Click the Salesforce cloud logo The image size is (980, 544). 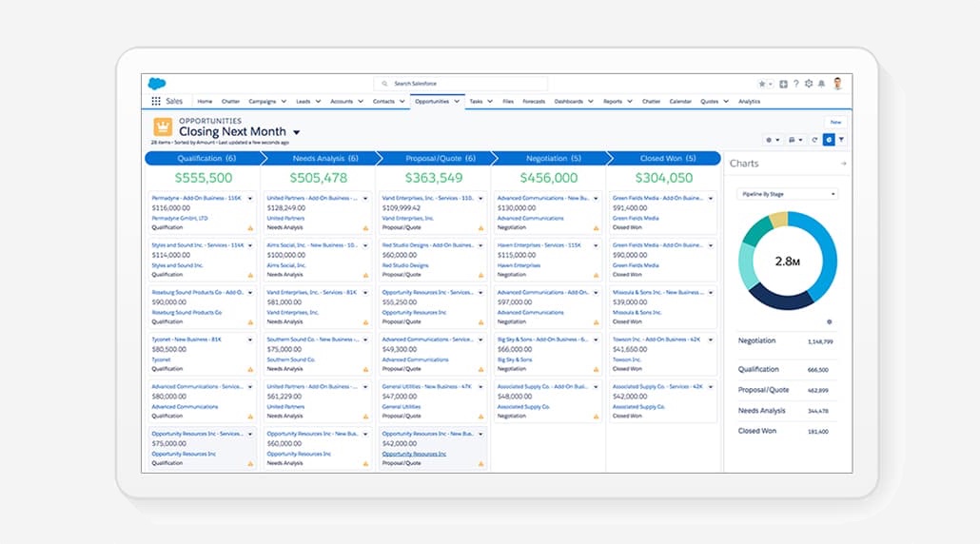157,84
